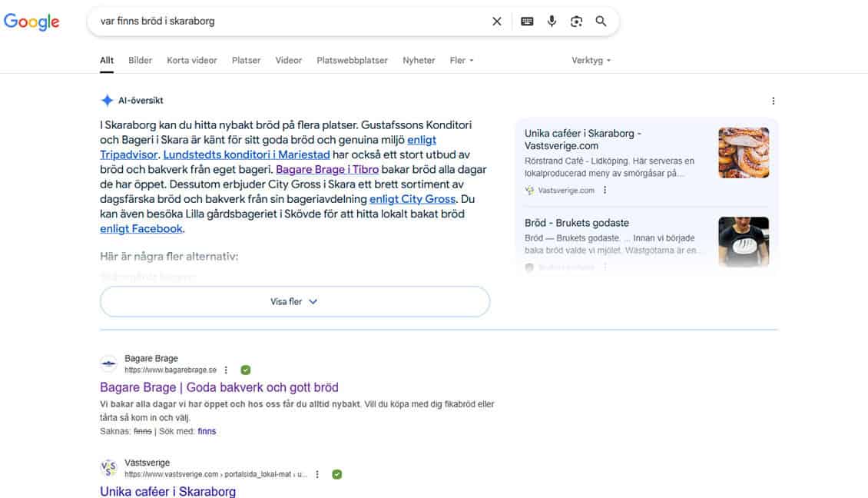Click the magnifying glass to search
The image size is (868, 498).
[601, 21]
